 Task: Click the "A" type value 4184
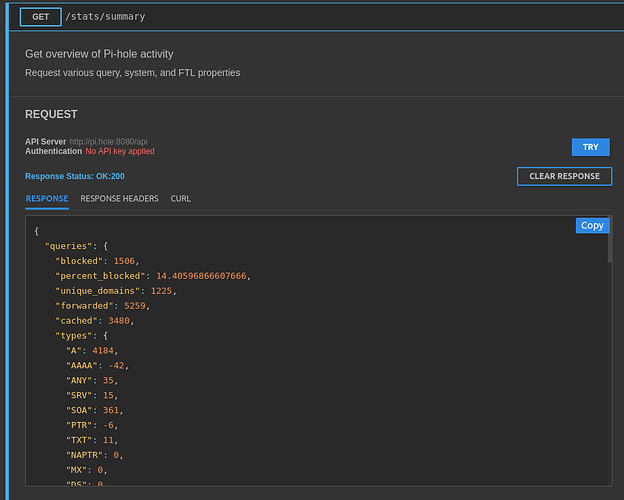(103, 351)
